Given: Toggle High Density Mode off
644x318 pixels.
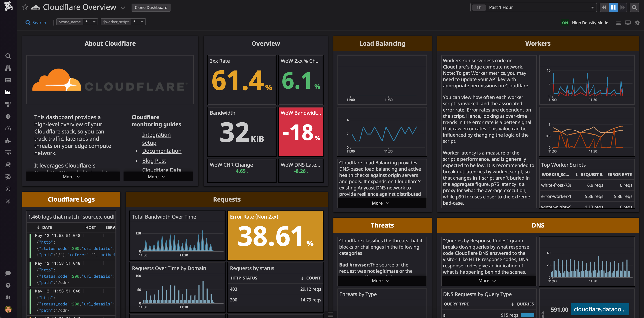Looking at the screenshot, I should pyautogui.click(x=565, y=23).
